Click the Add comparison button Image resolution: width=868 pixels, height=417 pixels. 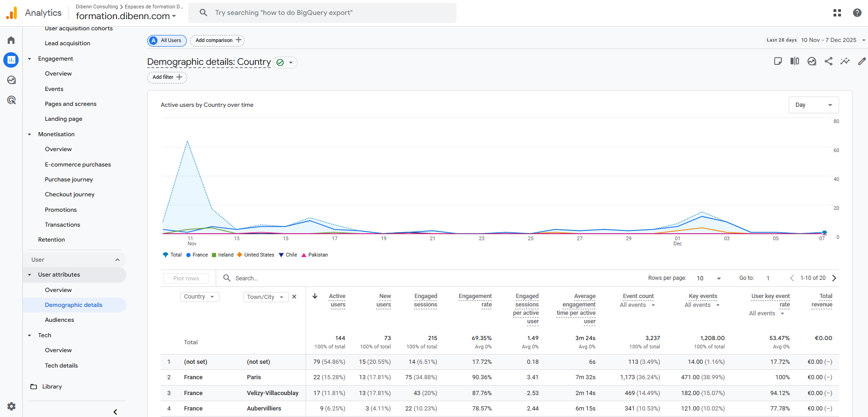pos(218,41)
